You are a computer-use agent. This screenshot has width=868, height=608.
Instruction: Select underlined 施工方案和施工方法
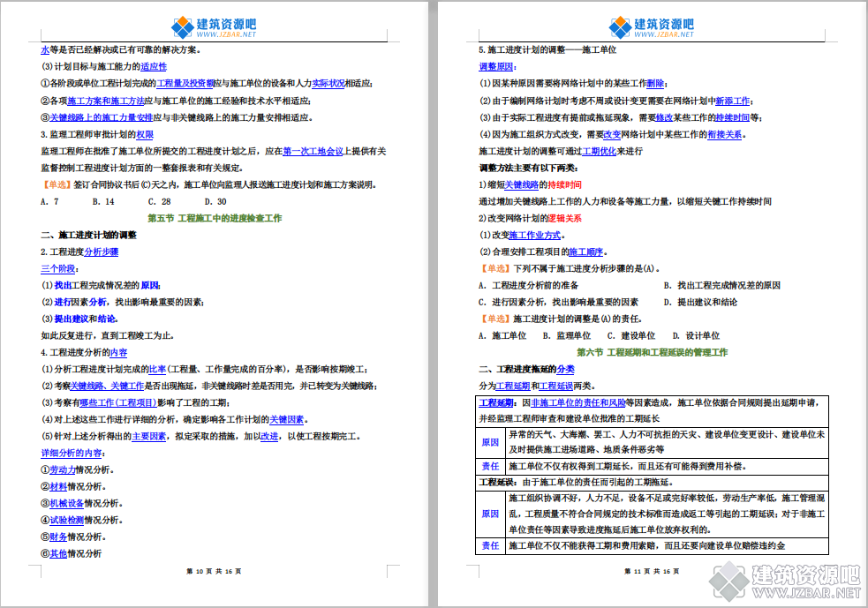coord(106,101)
